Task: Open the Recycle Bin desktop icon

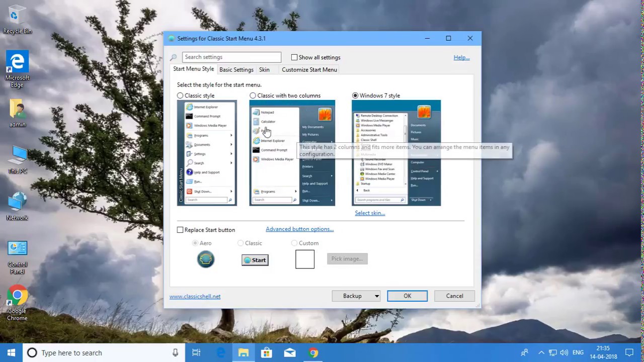Action: click(x=17, y=20)
